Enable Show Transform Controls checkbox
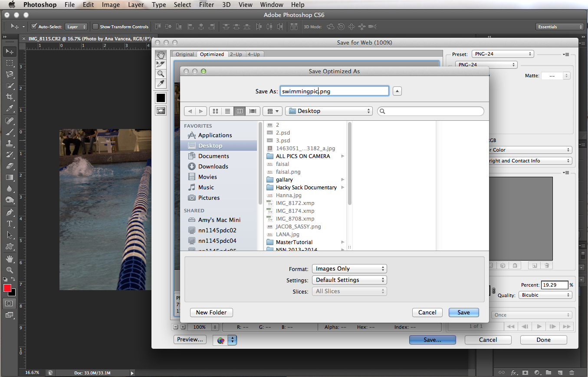The image size is (588, 377). coord(95,26)
